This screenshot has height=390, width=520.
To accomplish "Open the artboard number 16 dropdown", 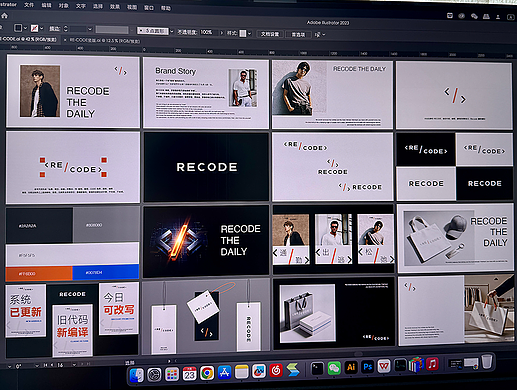I will (74, 365).
